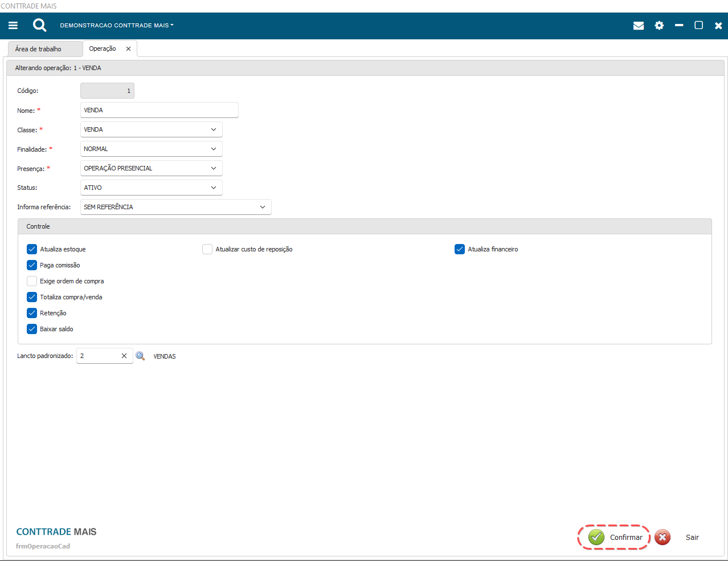
Task: Clear the Lancto padronizado value with X
Action: coord(124,356)
